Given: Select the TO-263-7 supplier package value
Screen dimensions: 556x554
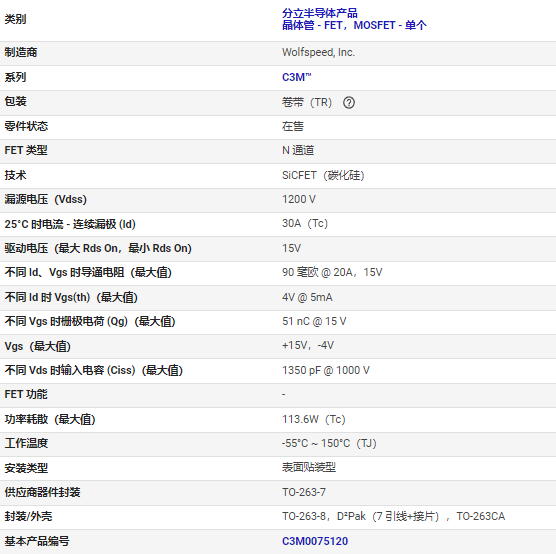Looking at the screenshot, I should pyautogui.click(x=304, y=492).
